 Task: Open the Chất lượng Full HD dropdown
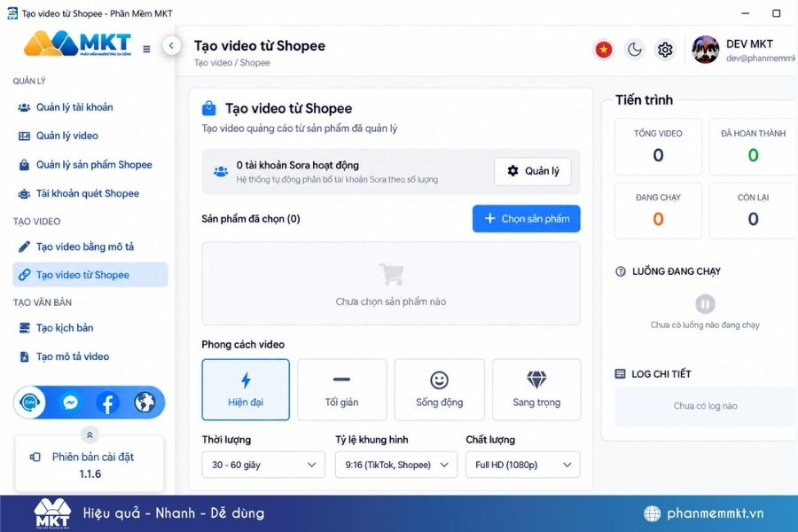pos(522,465)
